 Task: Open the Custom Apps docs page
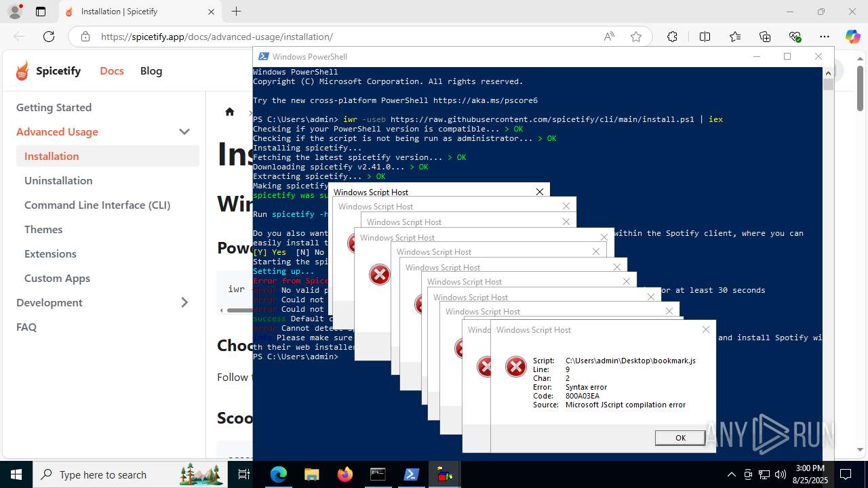(x=57, y=278)
